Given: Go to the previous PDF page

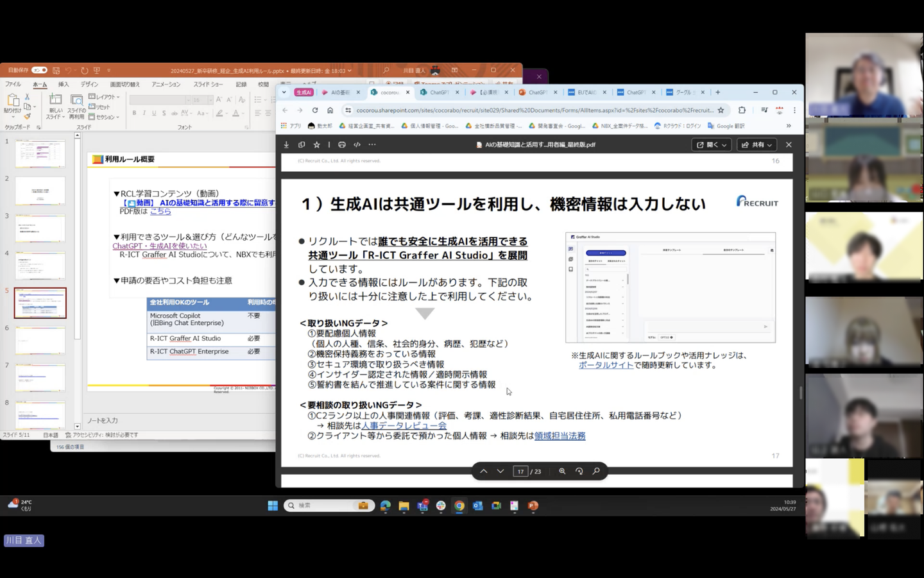Looking at the screenshot, I should coord(484,472).
